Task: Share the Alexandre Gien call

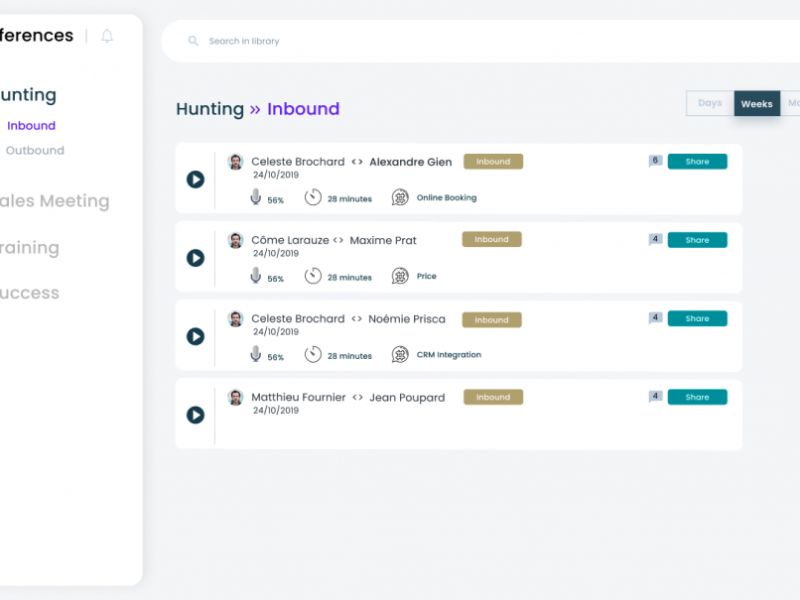Action: point(697,162)
